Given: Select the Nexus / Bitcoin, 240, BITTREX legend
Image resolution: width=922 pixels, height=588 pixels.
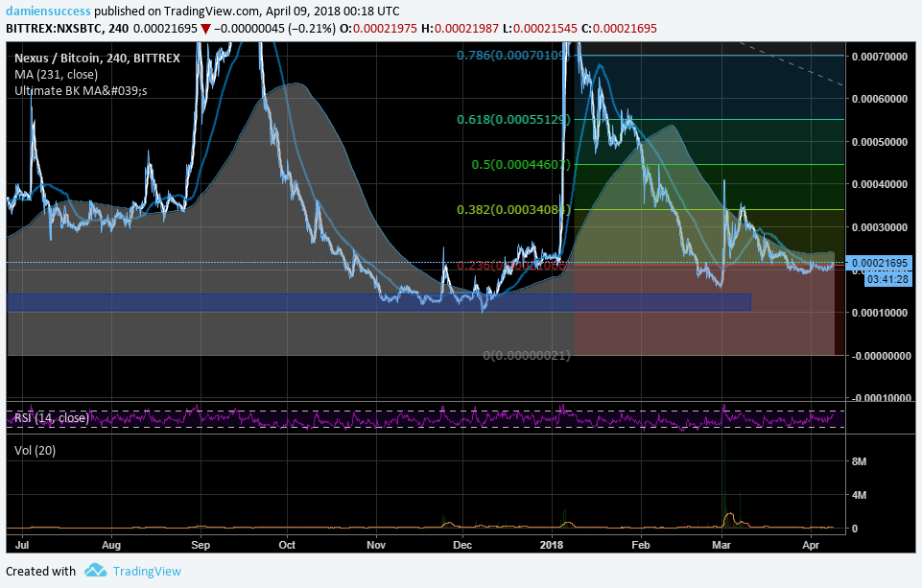Looking at the screenshot, I should coord(97,58).
